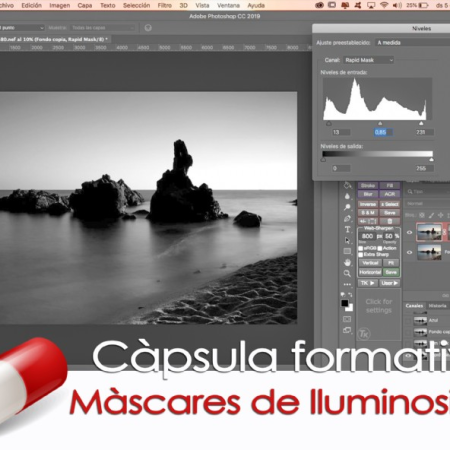Click the round icon in options bar

pyautogui.click(x=148, y=28)
